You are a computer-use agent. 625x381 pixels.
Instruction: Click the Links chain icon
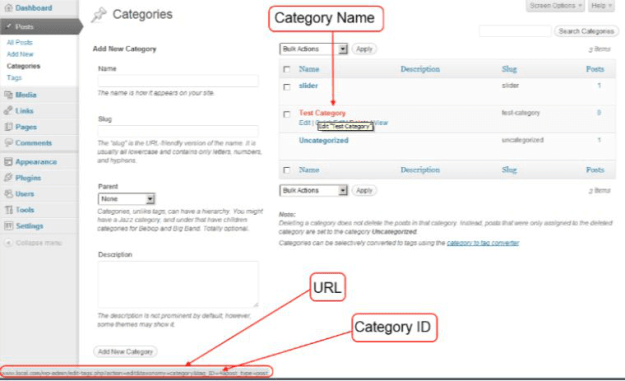[x=8, y=111]
